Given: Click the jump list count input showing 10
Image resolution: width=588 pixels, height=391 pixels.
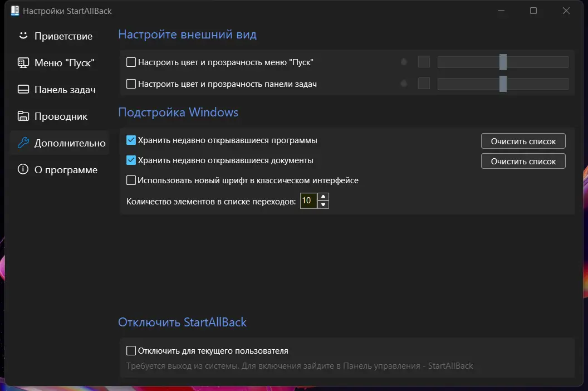Looking at the screenshot, I should [x=310, y=201].
